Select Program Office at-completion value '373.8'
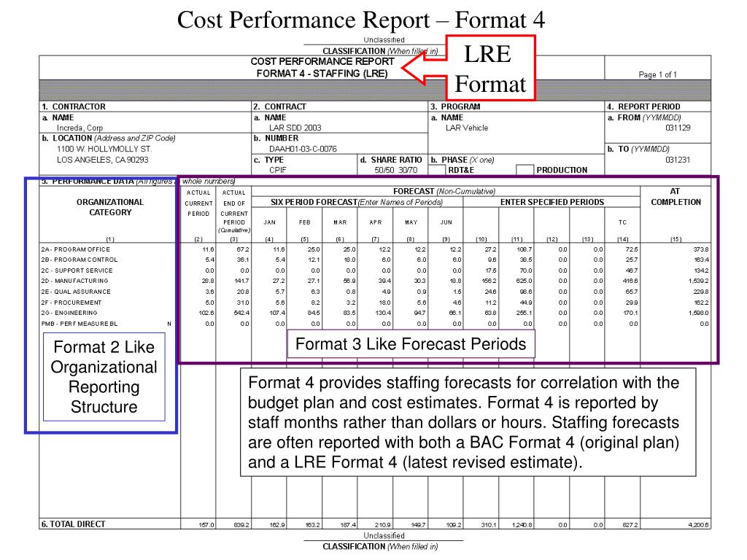Screen dimensions: 747x560 (701, 249)
